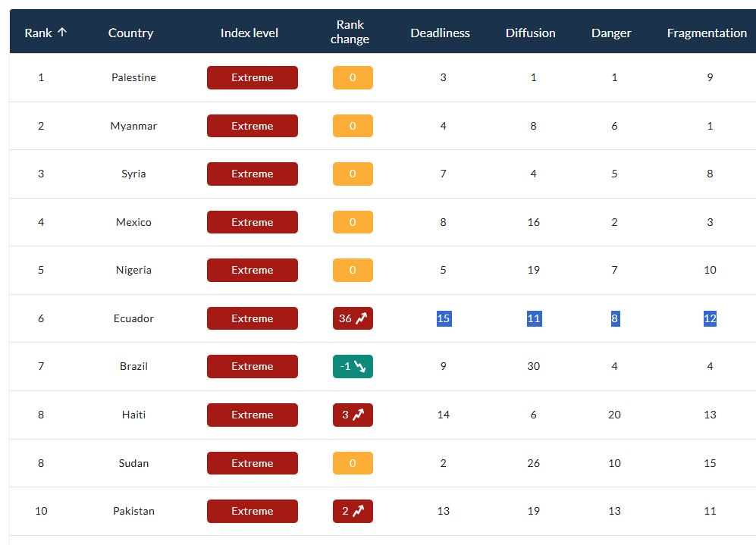Click the Rank sort ascending arrow

pyautogui.click(x=62, y=33)
